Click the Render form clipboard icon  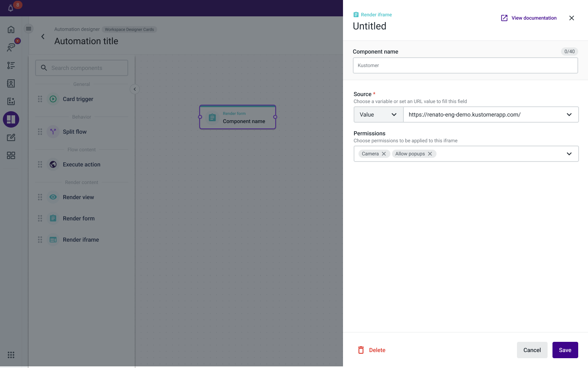point(53,218)
